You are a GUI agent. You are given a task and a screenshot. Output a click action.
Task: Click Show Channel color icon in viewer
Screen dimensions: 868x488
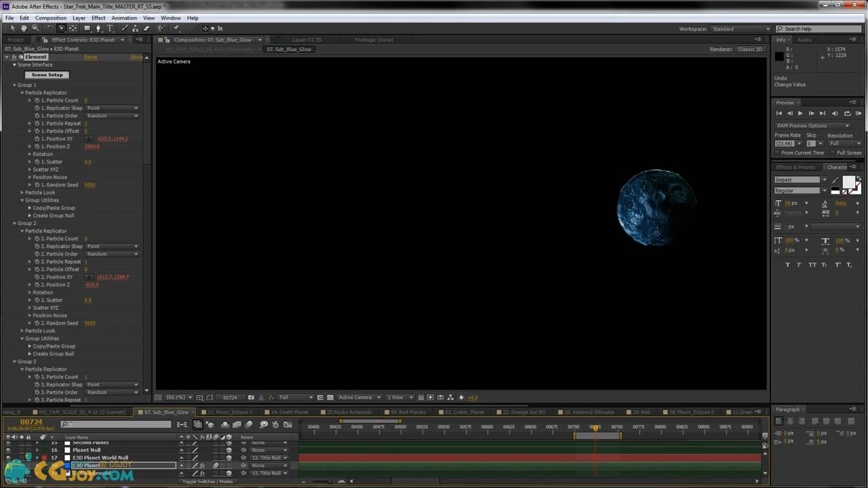(x=271, y=397)
